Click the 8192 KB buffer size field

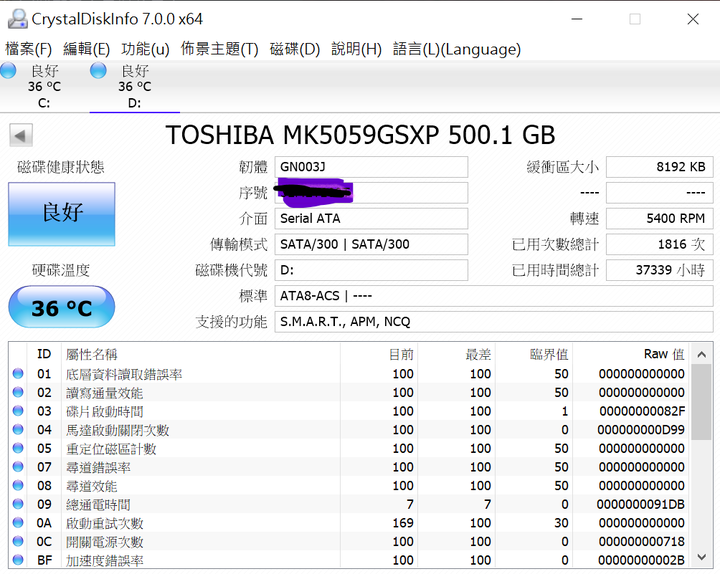pyautogui.click(x=659, y=167)
